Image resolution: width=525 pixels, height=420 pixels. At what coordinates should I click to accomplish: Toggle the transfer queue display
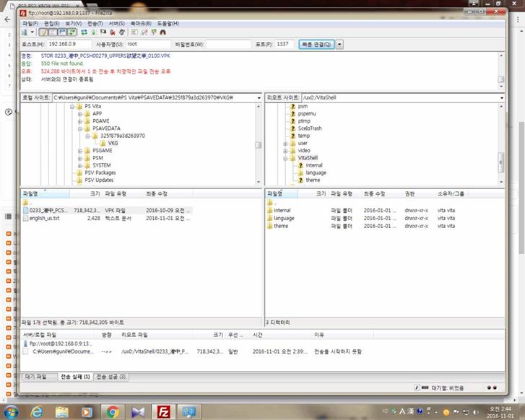(x=71, y=32)
